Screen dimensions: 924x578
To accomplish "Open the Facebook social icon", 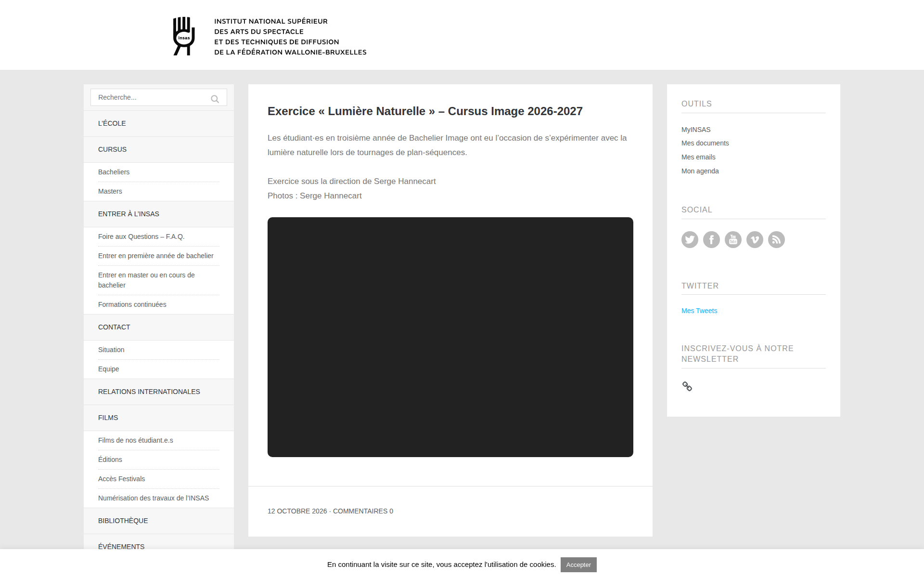I will 711,239.
